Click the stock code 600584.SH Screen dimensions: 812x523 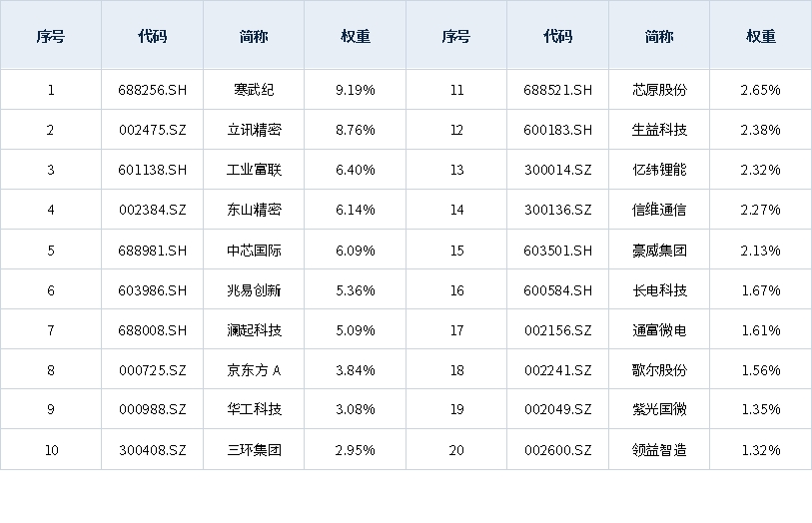click(557, 290)
